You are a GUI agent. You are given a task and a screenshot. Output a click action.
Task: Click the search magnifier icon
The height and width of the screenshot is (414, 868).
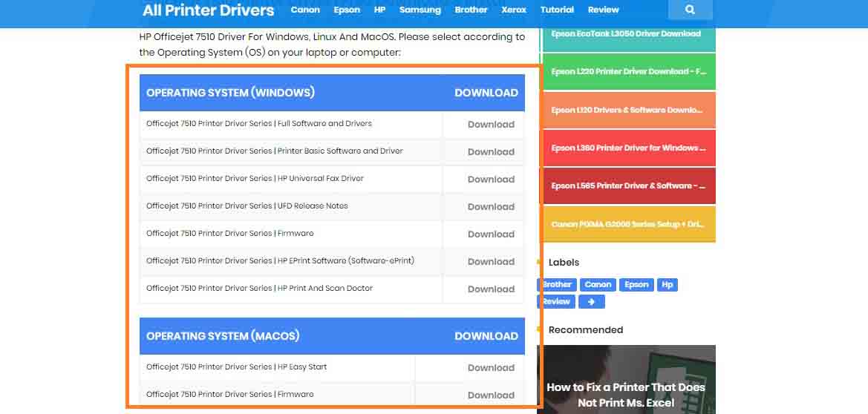click(x=690, y=10)
